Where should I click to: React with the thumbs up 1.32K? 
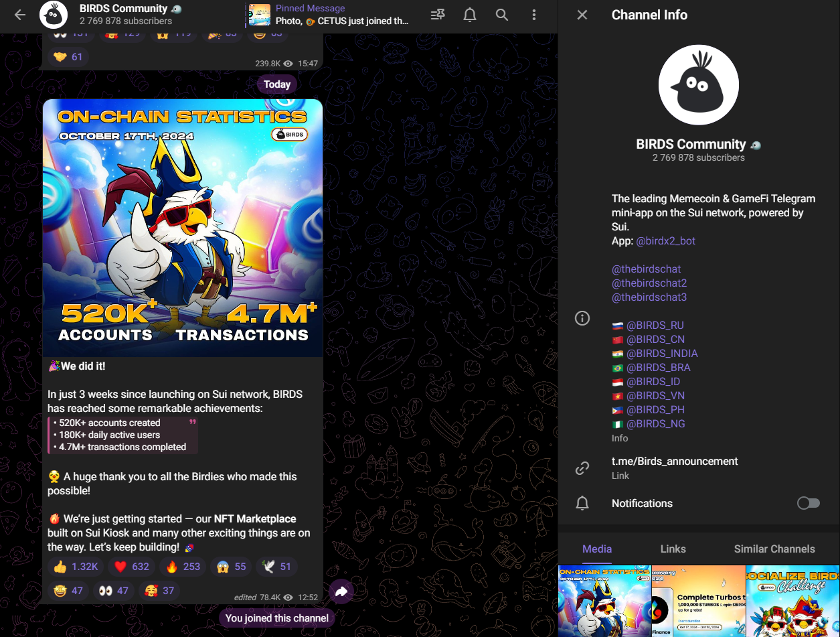point(76,567)
